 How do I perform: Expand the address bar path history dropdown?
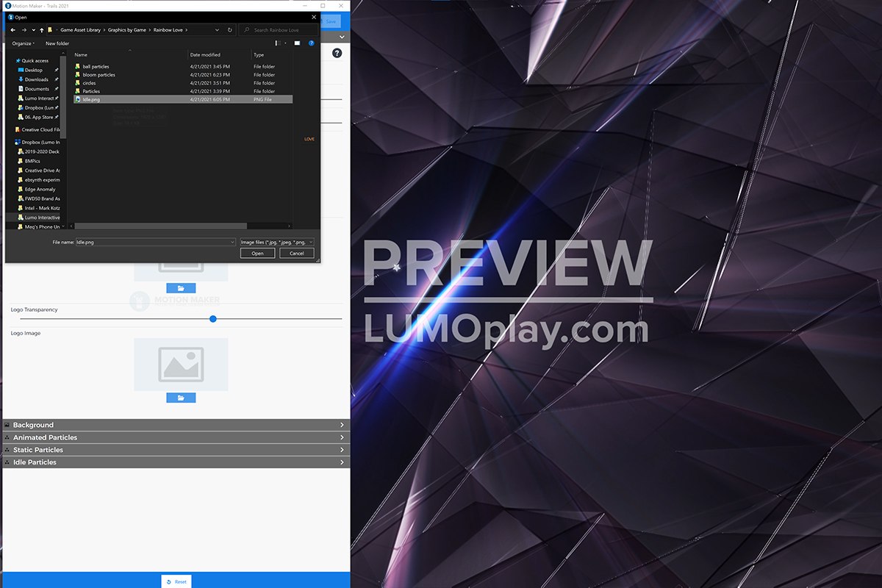218,30
